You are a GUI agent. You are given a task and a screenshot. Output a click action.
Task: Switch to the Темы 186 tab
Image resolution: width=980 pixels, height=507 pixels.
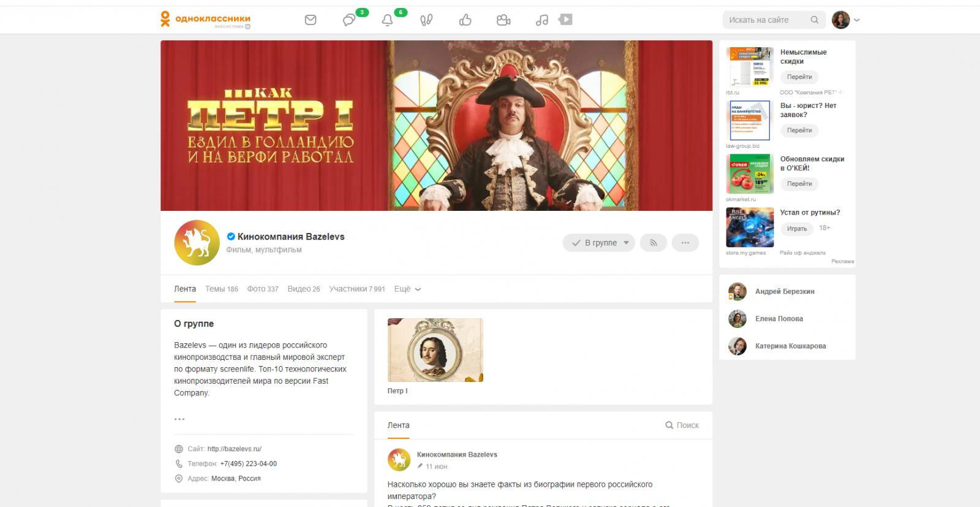(222, 289)
